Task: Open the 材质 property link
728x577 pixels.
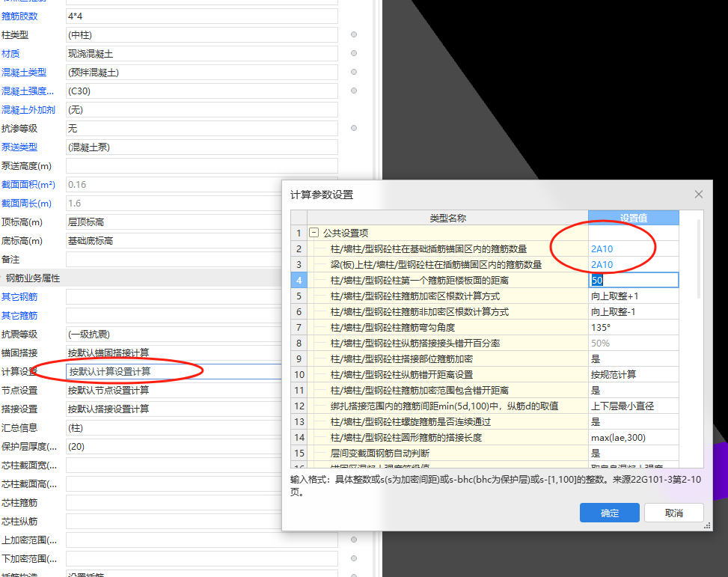Action: click(x=10, y=54)
